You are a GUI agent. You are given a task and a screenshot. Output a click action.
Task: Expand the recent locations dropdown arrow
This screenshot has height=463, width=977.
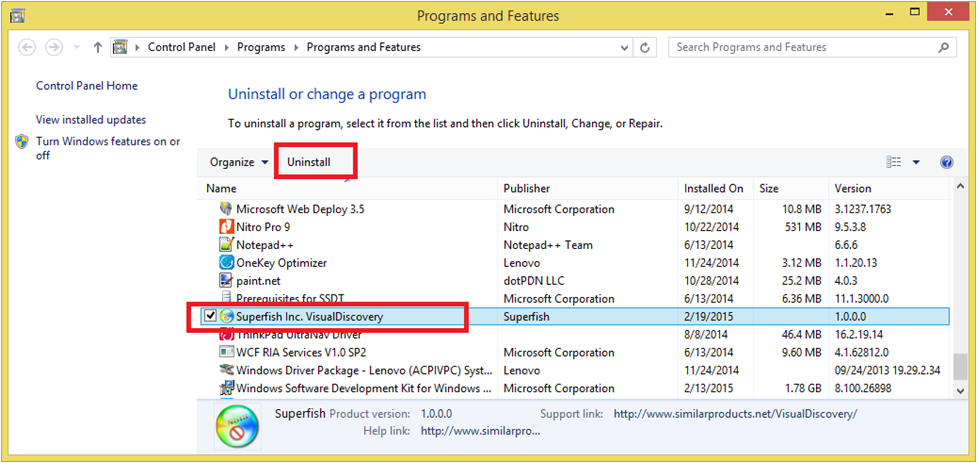(x=77, y=47)
